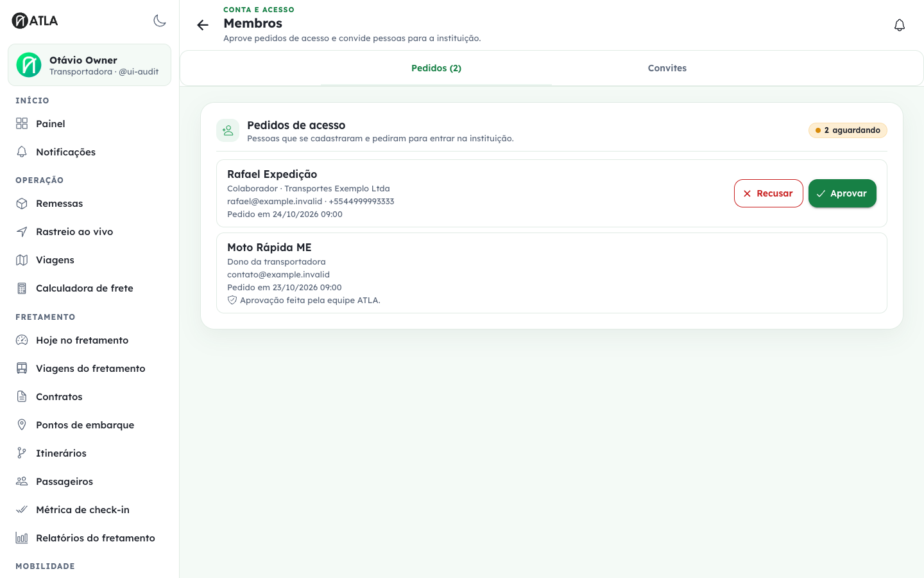Viewport: 924px width, 578px height.
Task: Click the ATLA logo
Action: (x=35, y=21)
